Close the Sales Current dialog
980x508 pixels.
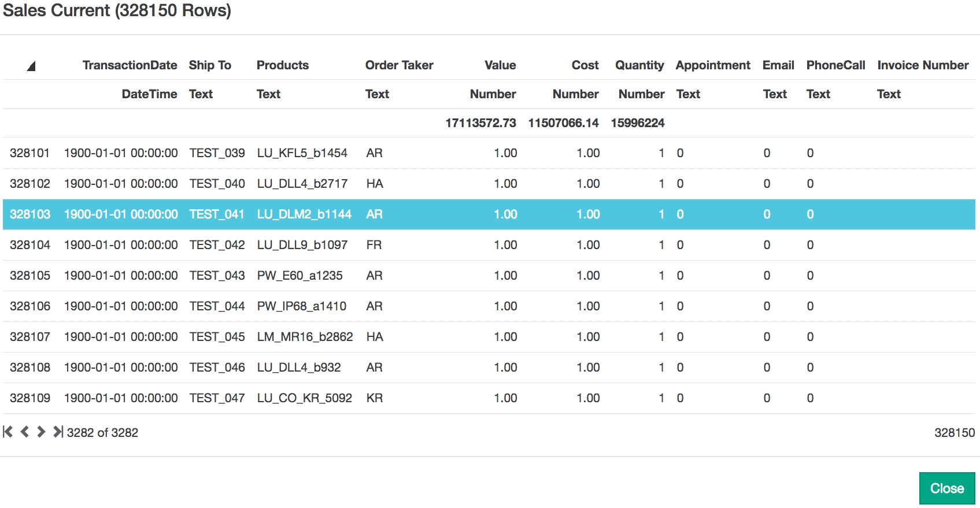click(946, 488)
